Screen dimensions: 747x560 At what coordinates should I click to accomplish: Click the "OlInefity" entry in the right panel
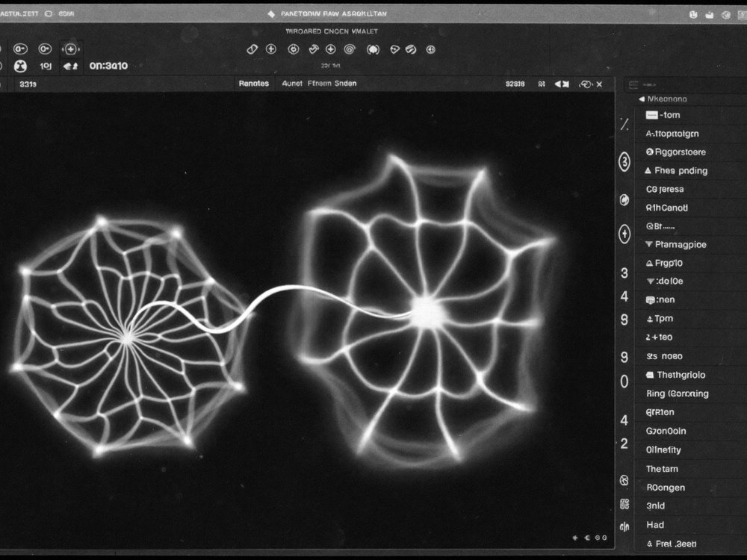point(663,449)
